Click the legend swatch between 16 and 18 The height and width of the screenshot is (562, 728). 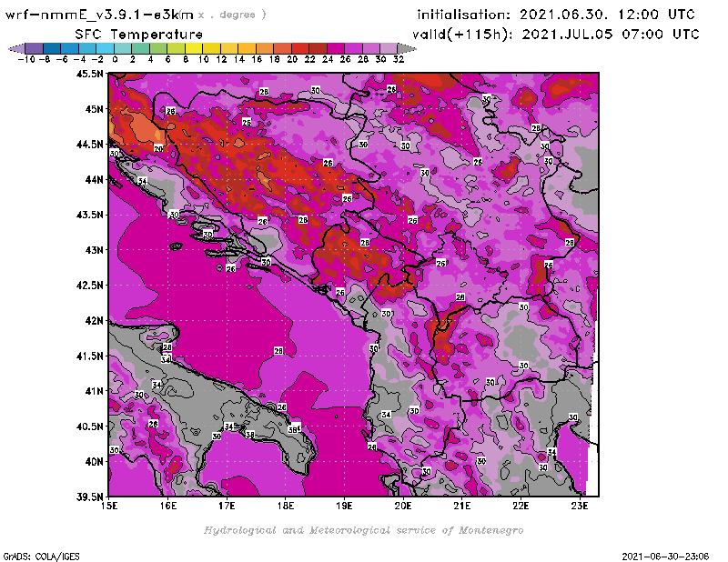[265, 48]
